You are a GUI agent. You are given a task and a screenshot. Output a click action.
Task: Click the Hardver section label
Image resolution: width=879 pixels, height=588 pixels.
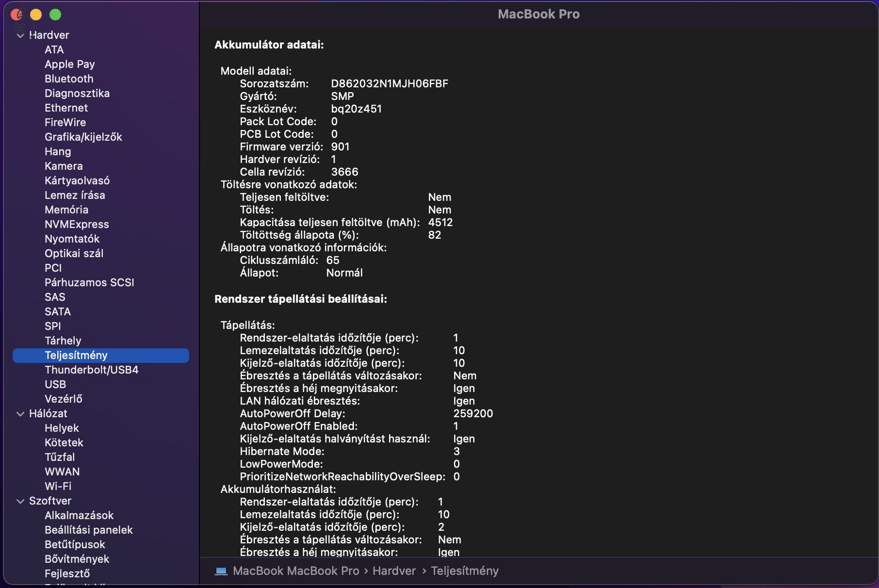click(x=49, y=35)
